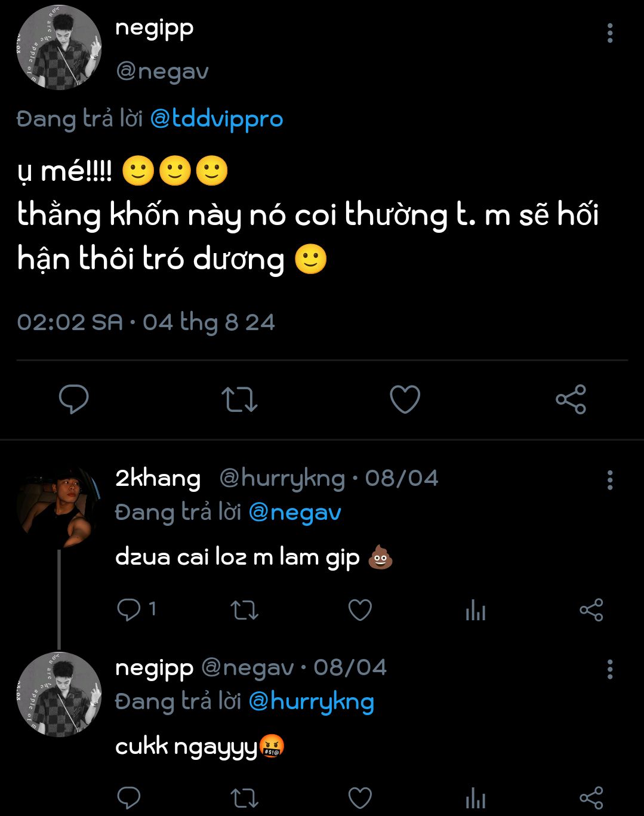
Task: Like the main negipp tweet
Action: (x=405, y=399)
